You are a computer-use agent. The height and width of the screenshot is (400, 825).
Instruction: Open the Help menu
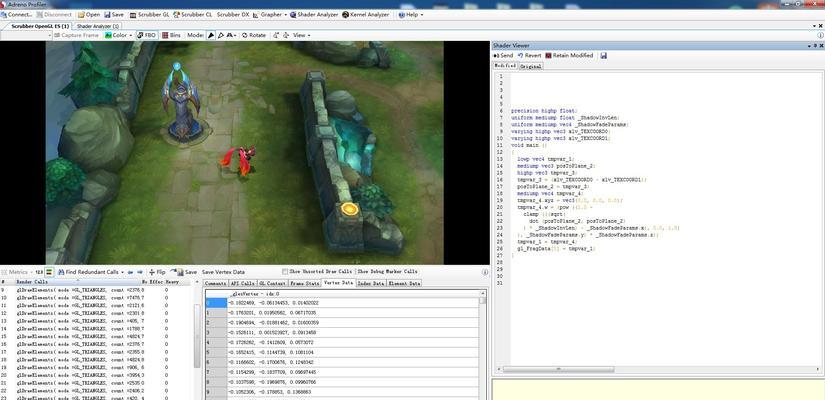[411, 15]
